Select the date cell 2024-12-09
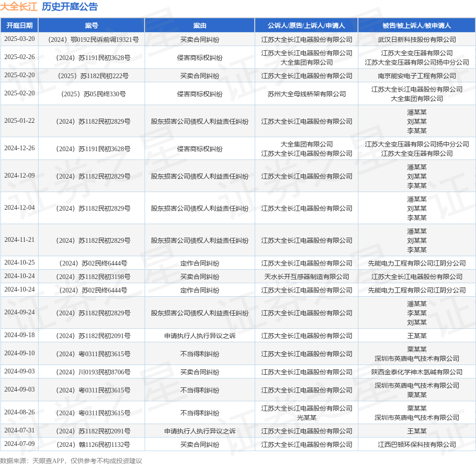Viewport: 476px width, 465px height. (x=20, y=176)
